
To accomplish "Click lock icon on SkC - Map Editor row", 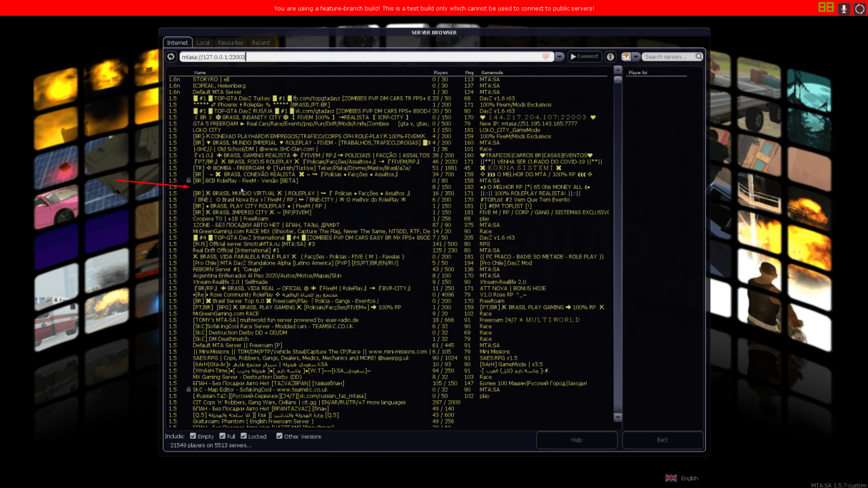I will point(188,390).
